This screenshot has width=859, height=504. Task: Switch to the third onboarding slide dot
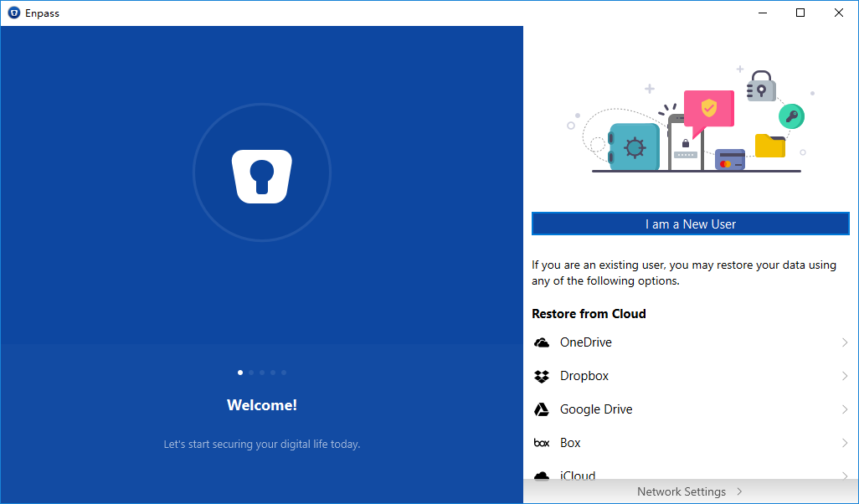click(x=262, y=372)
